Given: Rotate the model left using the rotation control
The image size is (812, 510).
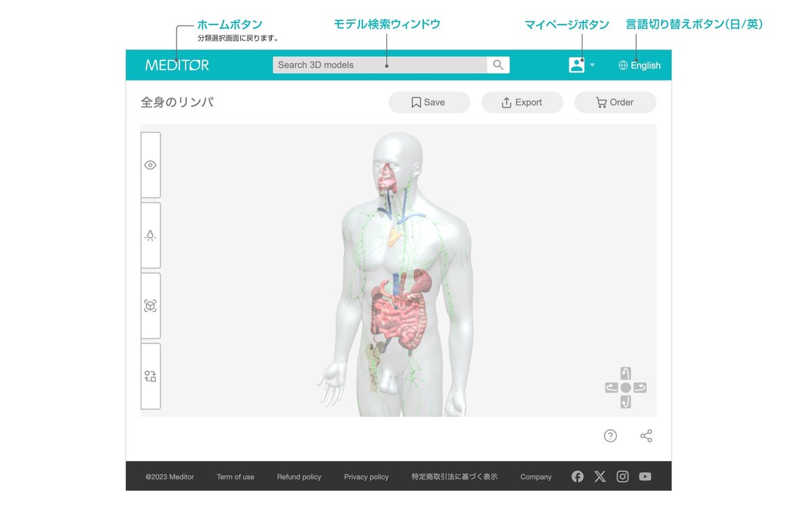Looking at the screenshot, I should coord(610,387).
